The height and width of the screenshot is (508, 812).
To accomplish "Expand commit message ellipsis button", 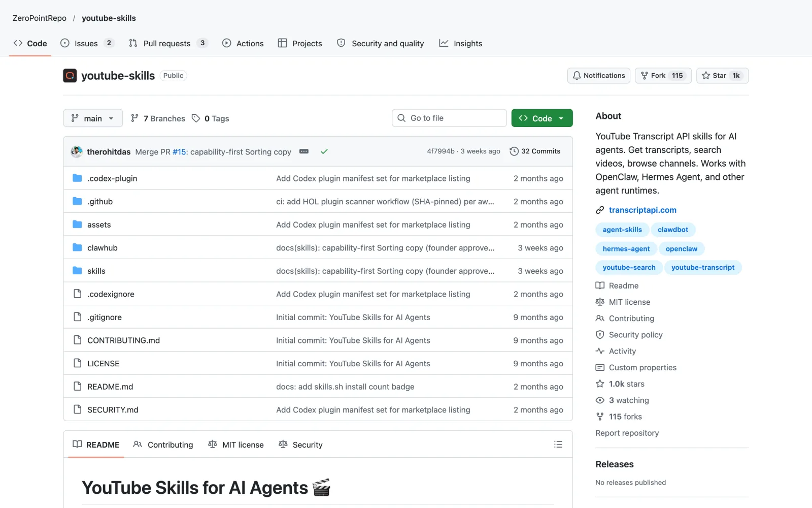I will point(304,151).
